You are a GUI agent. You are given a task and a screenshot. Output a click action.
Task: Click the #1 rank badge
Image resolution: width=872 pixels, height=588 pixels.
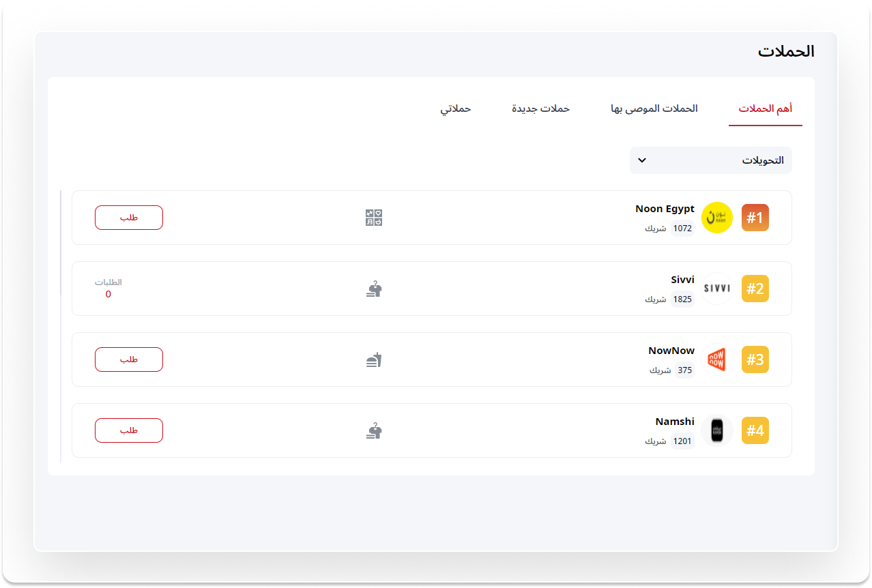coord(755,218)
